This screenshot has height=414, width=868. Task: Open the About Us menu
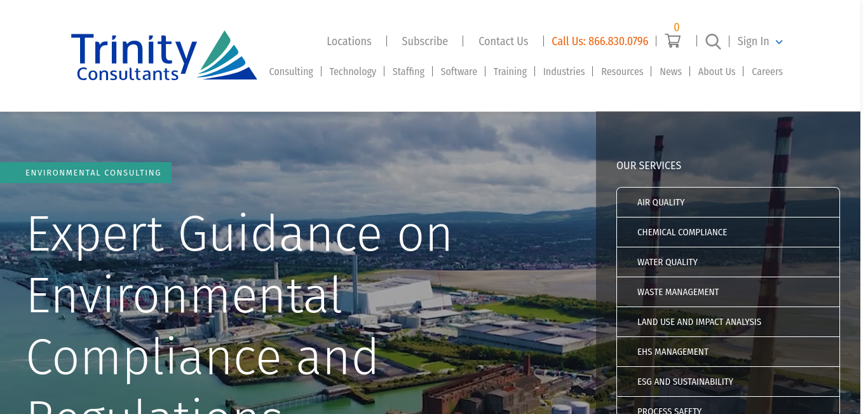click(x=717, y=71)
